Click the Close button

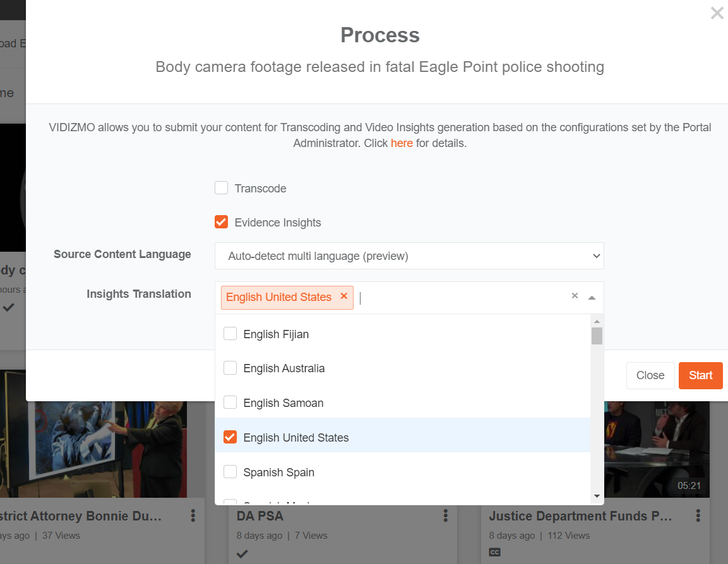tap(650, 375)
